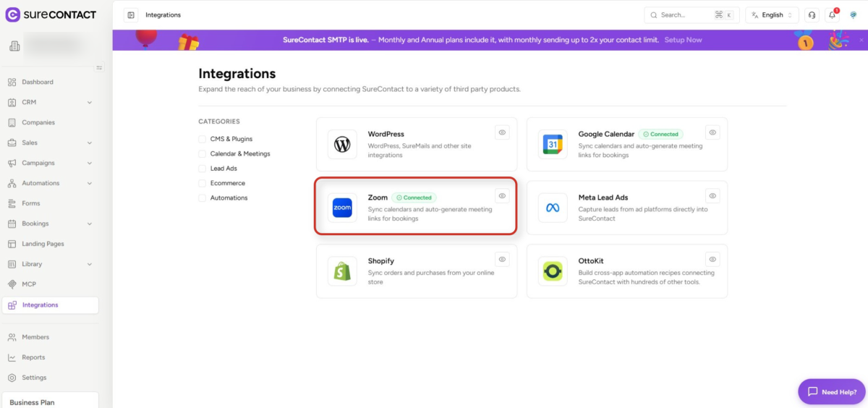Open the support headset icon
Viewport: 868px width, 408px height.
812,14
